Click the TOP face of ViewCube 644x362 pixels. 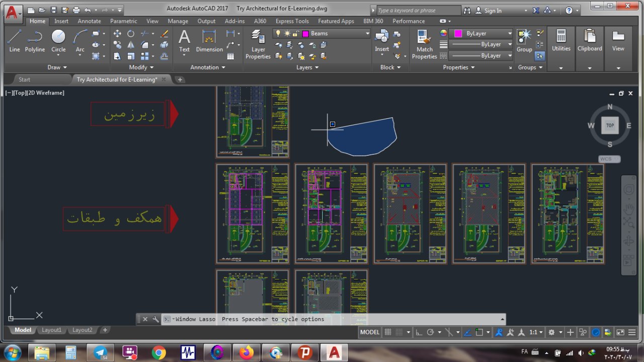pyautogui.click(x=610, y=125)
